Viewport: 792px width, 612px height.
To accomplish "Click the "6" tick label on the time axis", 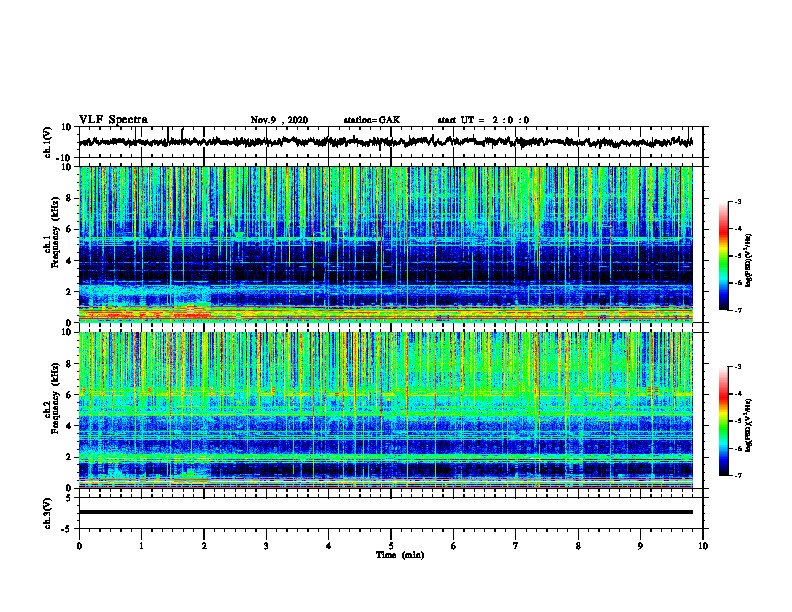I will pos(454,546).
